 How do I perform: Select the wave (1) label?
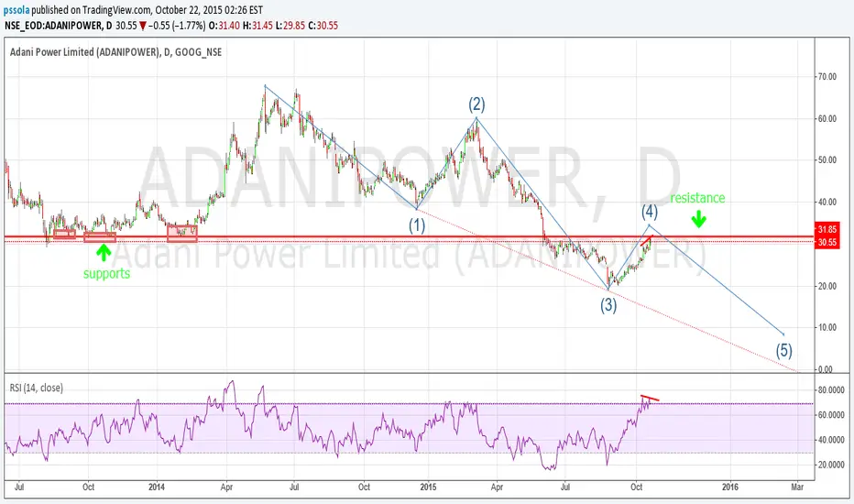(417, 225)
